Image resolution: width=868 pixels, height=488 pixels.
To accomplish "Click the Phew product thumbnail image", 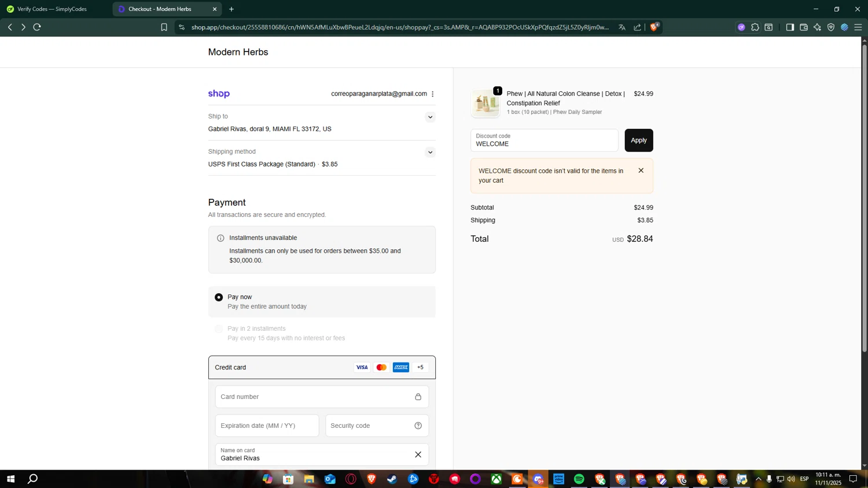I will click(x=486, y=103).
